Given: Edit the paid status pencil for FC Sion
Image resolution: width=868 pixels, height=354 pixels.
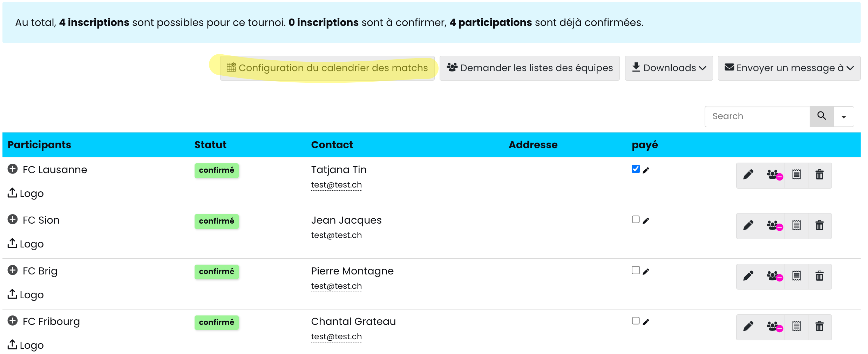Looking at the screenshot, I should 646,221.
